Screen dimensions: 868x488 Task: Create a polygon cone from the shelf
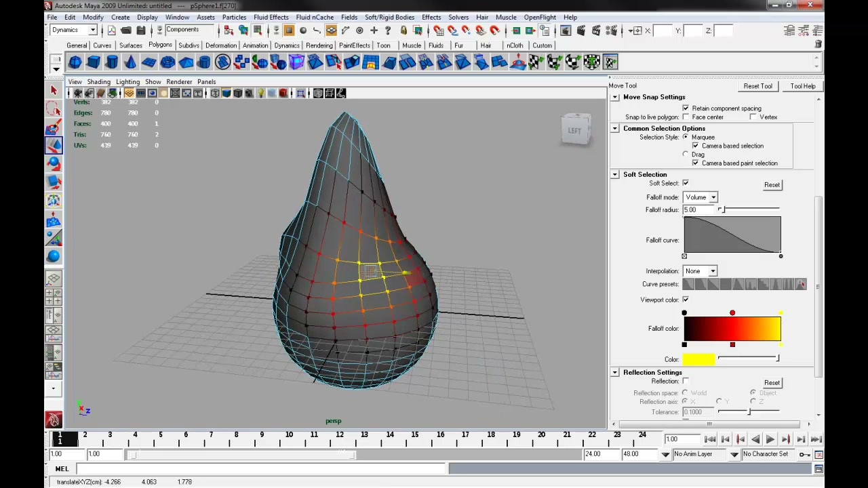[130, 62]
